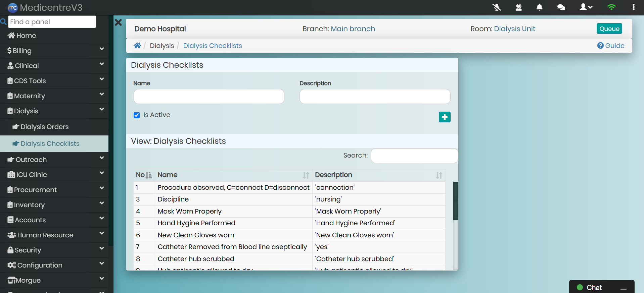Viewport: 644px width, 293px height.
Task: Open the chat messages bubble icon
Action: click(561, 7)
